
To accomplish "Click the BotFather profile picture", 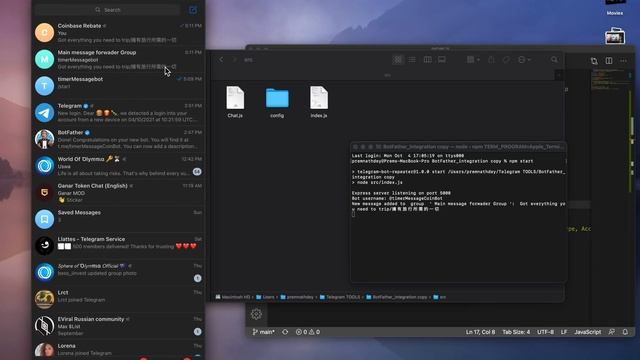I will [x=44, y=139].
